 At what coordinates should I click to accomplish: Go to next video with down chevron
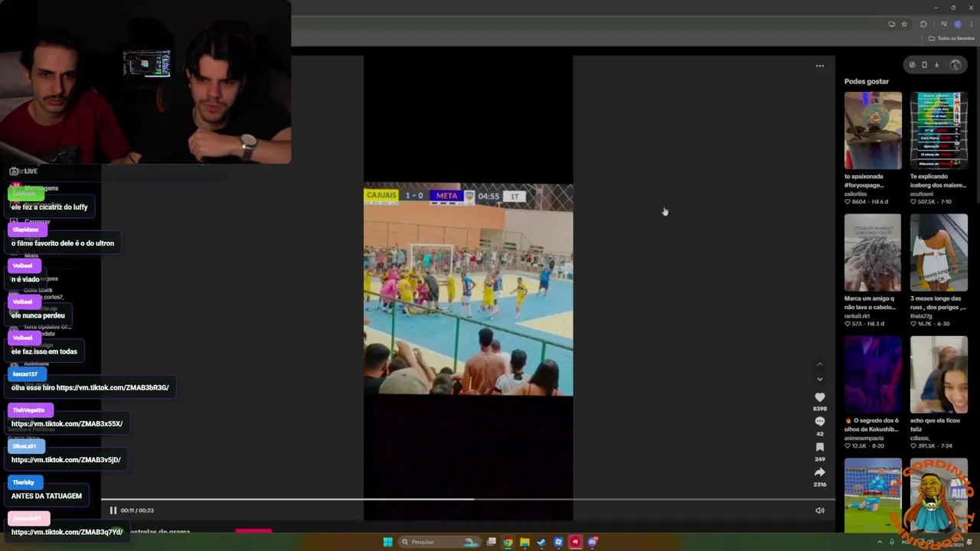(820, 379)
